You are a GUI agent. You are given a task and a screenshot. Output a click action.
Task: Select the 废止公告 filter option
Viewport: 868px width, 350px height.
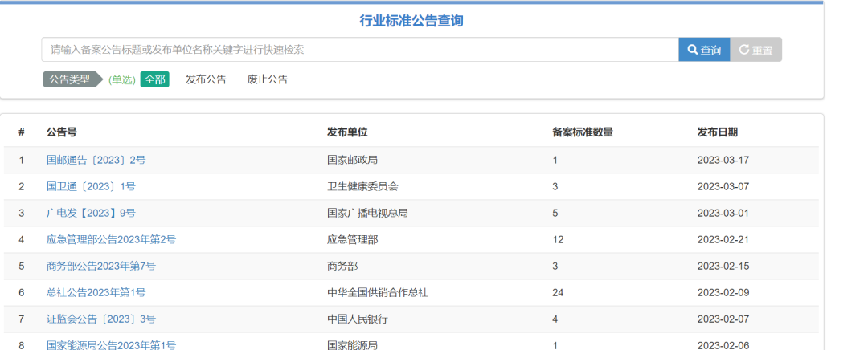(x=268, y=79)
